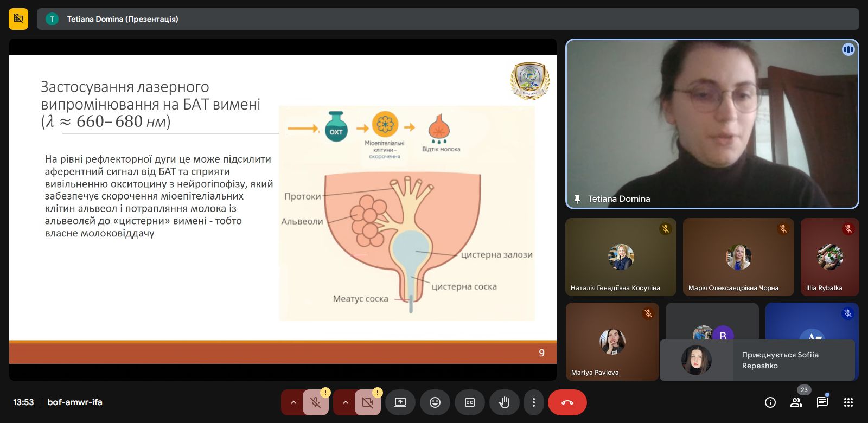Expand audio settings chevron beside microphone
This screenshot has height=423, width=868.
[293, 402]
